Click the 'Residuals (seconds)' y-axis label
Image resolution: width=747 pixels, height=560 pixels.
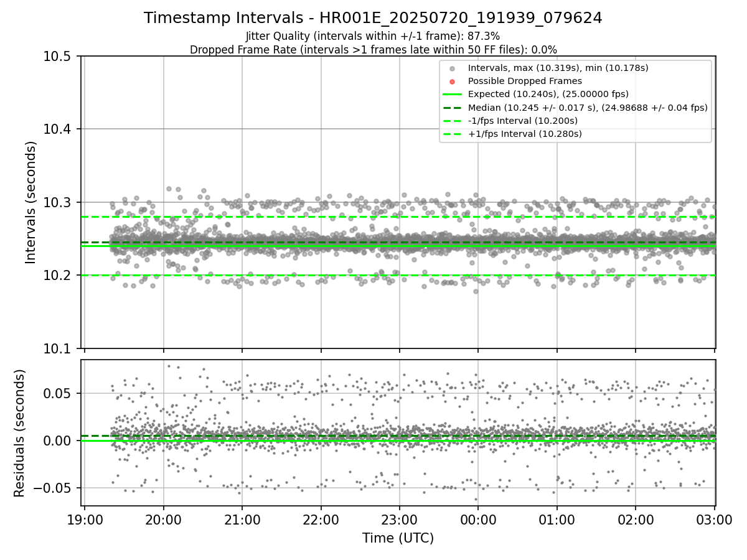(20, 433)
